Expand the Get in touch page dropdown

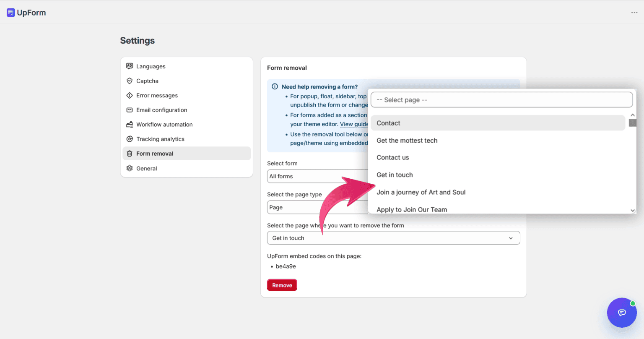[x=393, y=238]
